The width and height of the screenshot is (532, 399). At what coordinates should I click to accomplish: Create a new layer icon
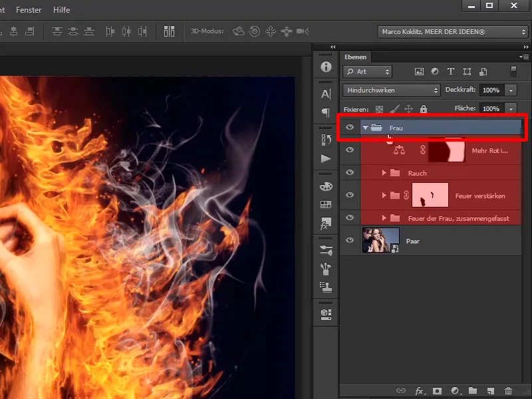pyautogui.click(x=490, y=391)
